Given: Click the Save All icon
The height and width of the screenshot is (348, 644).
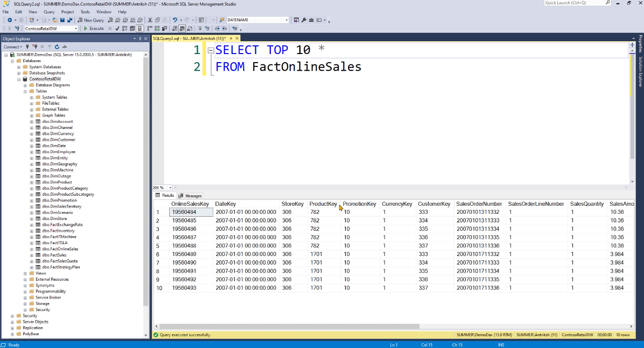Looking at the screenshot, I should coord(70,20).
